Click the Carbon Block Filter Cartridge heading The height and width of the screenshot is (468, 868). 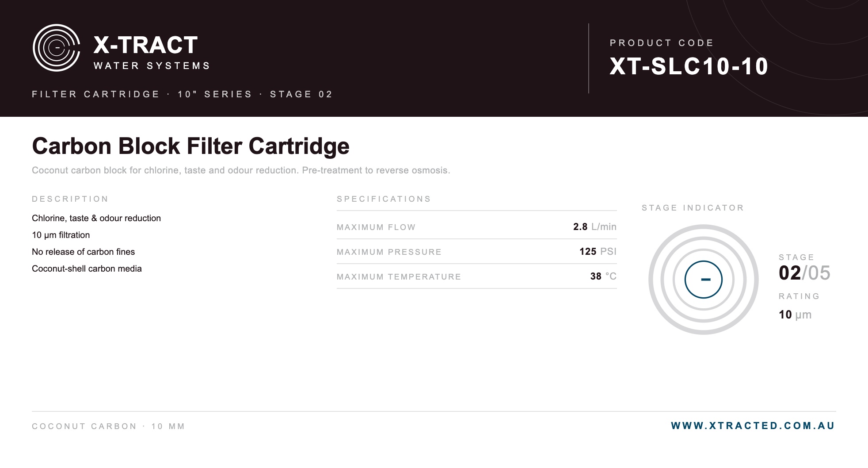click(190, 146)
